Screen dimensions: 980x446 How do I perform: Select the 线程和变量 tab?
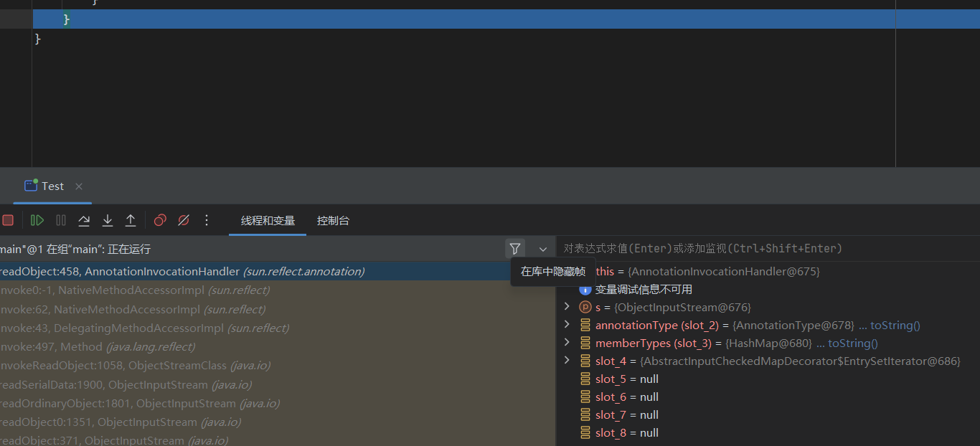[268, 221]
